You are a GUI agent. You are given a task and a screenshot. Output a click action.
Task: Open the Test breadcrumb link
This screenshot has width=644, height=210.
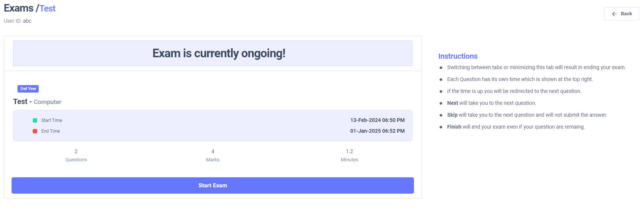coord(48,9)
